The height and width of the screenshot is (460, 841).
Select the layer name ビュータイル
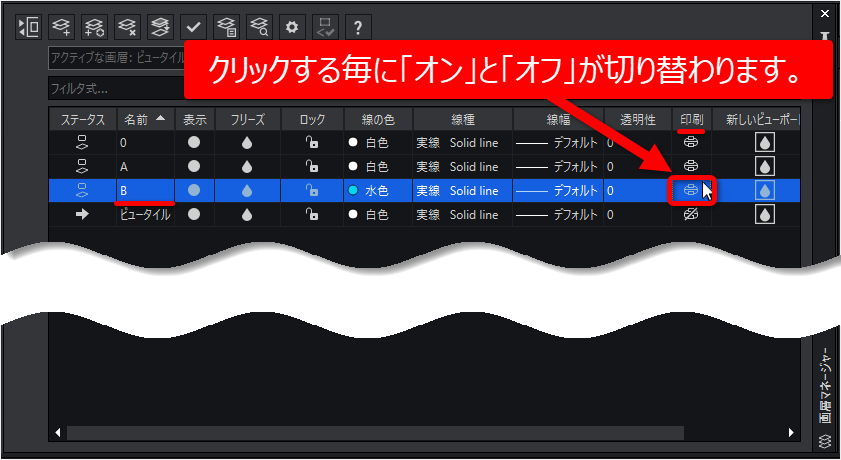coord(145,215)
